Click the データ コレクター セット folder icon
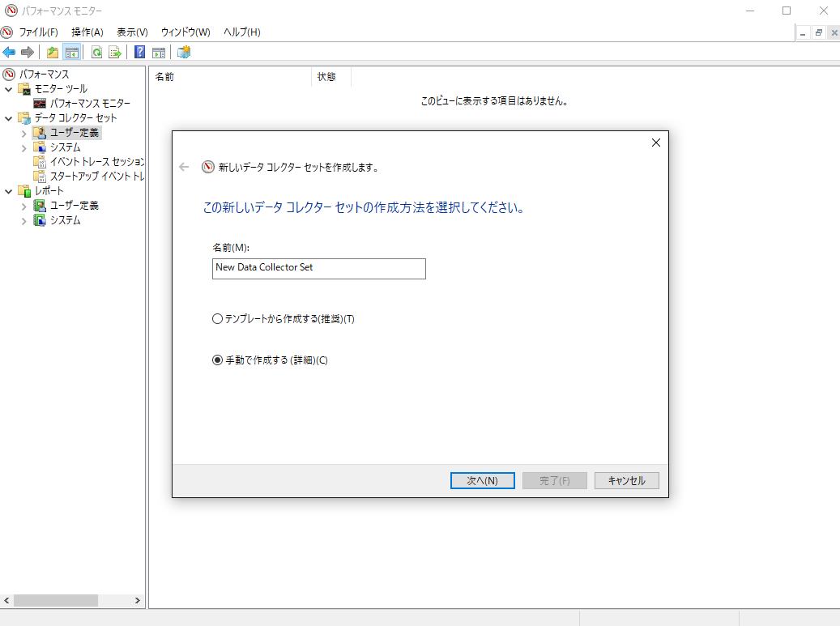Image resolution: width=840 pixels, height=626 pixels. pyautogui.click(x=24, y=117)
